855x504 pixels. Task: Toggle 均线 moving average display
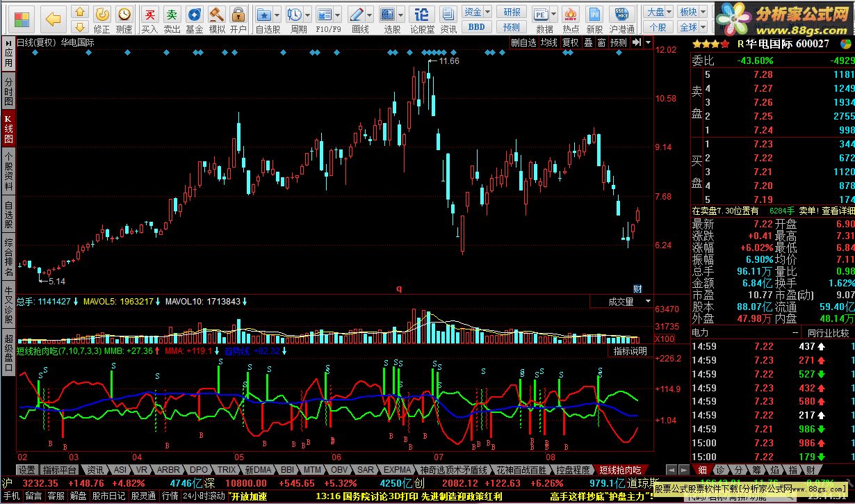click(x=549, y=42)
